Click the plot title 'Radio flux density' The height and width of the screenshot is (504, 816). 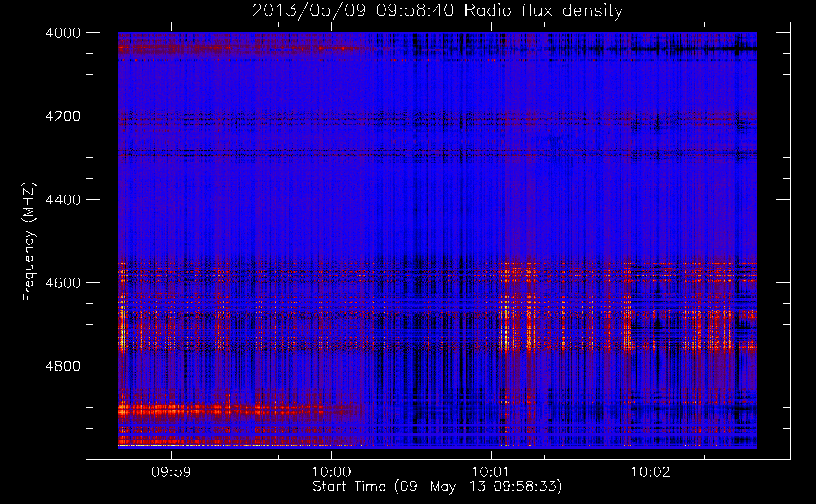click(543, 11)
